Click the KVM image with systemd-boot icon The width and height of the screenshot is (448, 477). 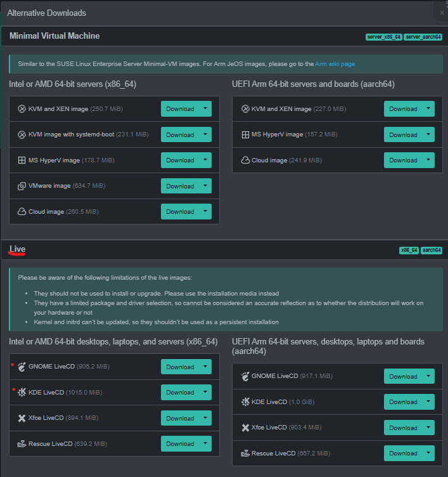click(x=22, y=134)
